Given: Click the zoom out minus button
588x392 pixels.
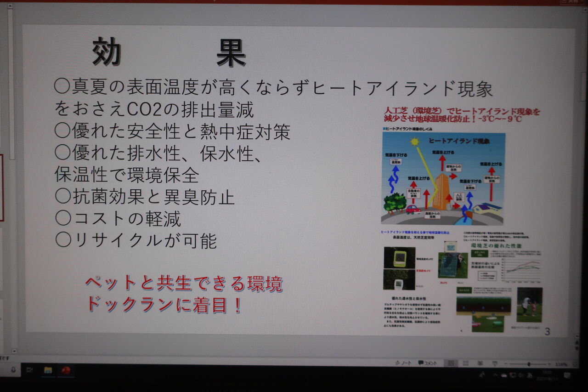Looking at the screenshot, I should pos(506,364).
